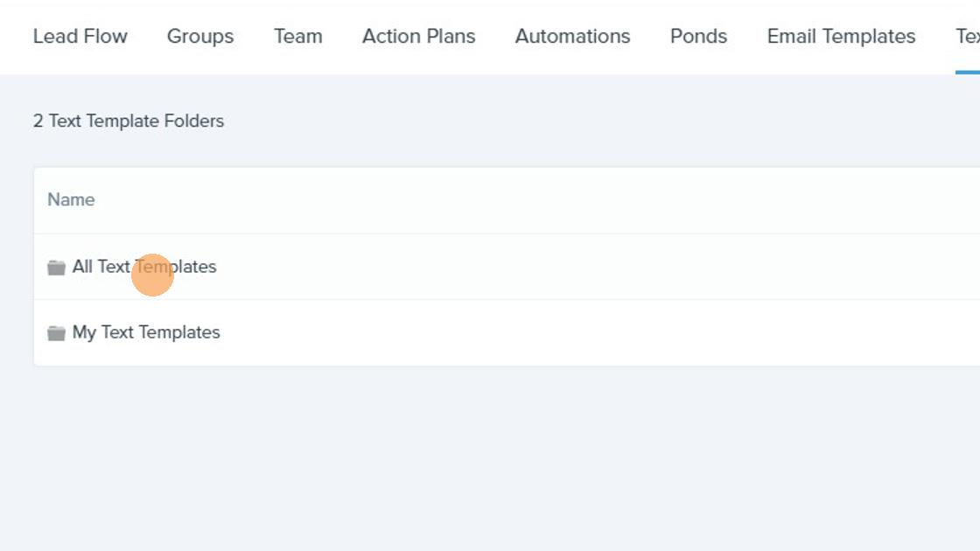Select the My Text Templates row blank area

pyautogui.click(x=594, y=332)
